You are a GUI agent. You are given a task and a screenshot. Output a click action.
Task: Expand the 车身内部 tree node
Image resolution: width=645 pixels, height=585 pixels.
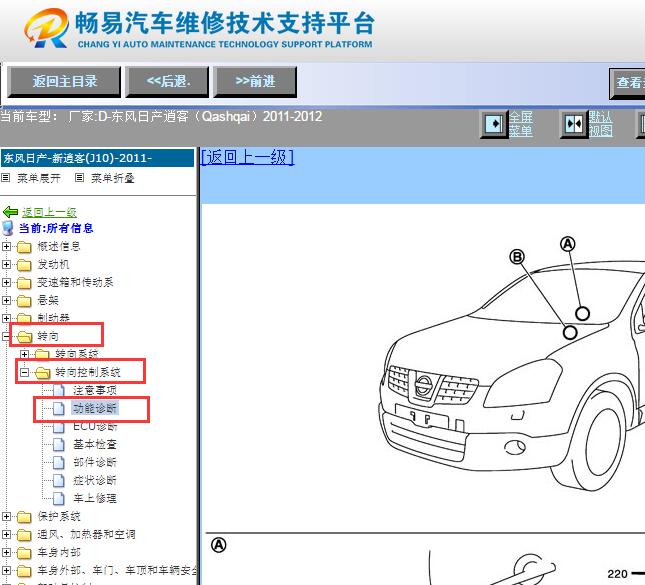click(x=6, y=552)
